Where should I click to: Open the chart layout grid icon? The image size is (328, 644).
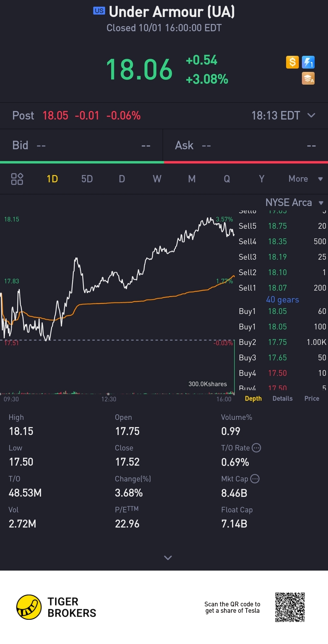coord(17,179)
